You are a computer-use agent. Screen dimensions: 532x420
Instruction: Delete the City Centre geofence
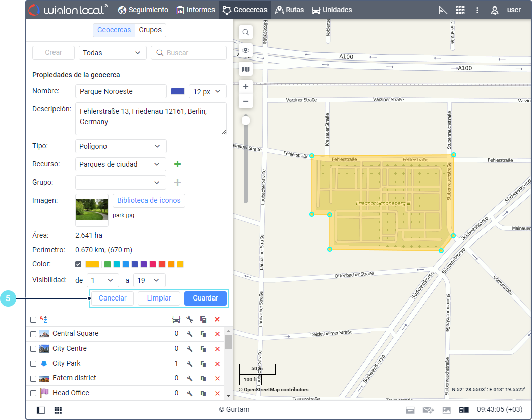(217, 349)
